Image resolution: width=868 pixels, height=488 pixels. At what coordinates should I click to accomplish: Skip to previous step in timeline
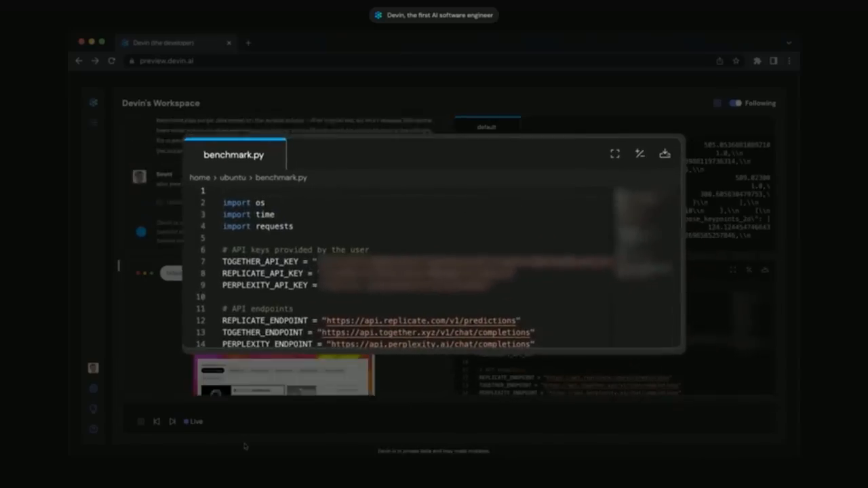point(157,422)
